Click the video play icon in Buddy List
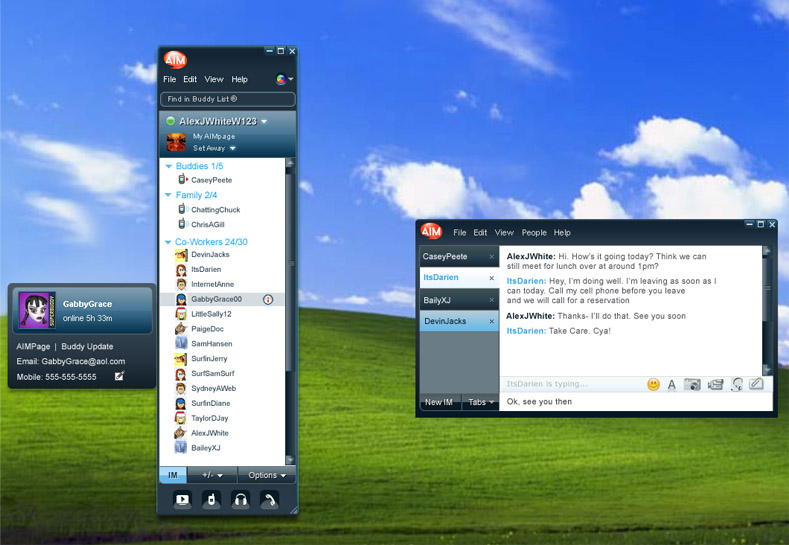This screenshot has width=789, height=545. point(183,499)
